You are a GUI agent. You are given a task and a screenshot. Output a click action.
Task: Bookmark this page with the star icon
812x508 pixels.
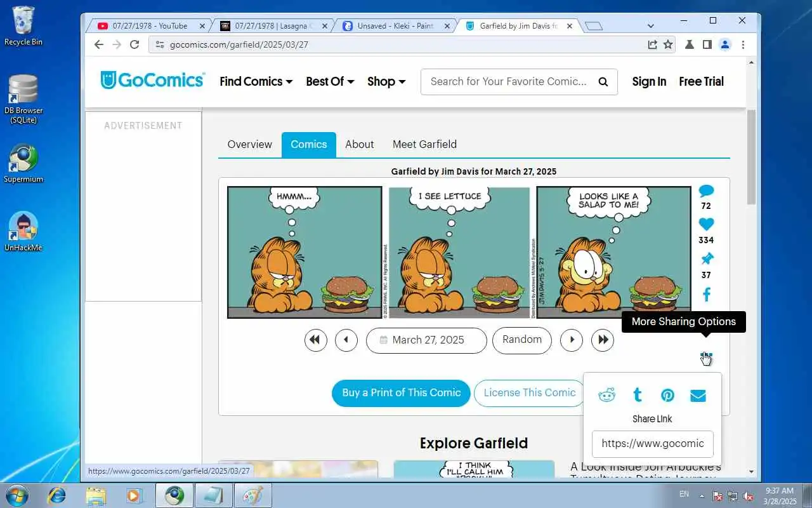point(668,44)
